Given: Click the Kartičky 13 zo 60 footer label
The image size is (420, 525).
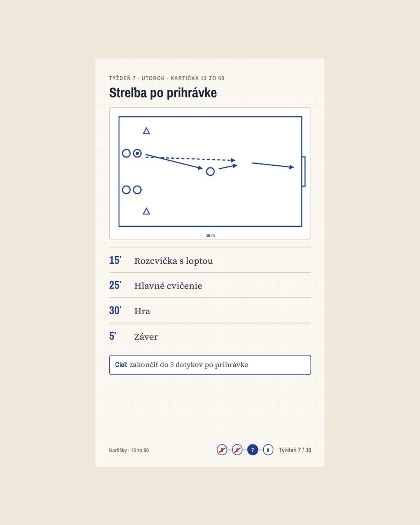Looking at the screenshot, I should click(129, 450).
